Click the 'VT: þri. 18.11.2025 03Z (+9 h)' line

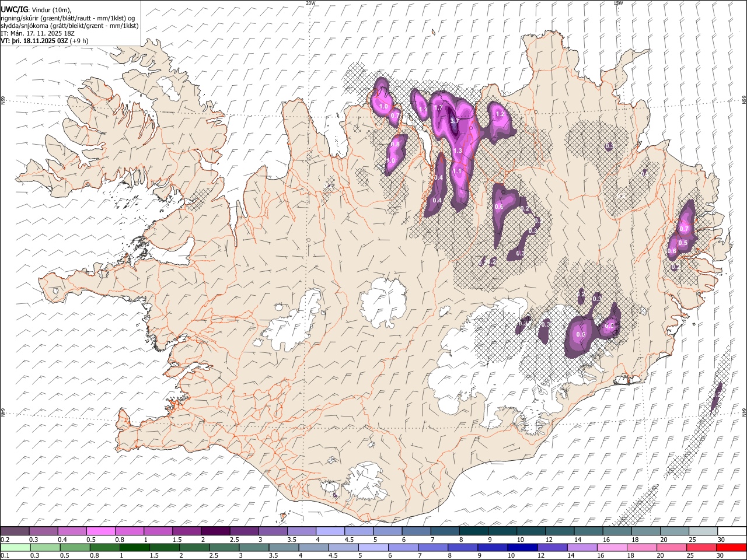click(45, 41)
